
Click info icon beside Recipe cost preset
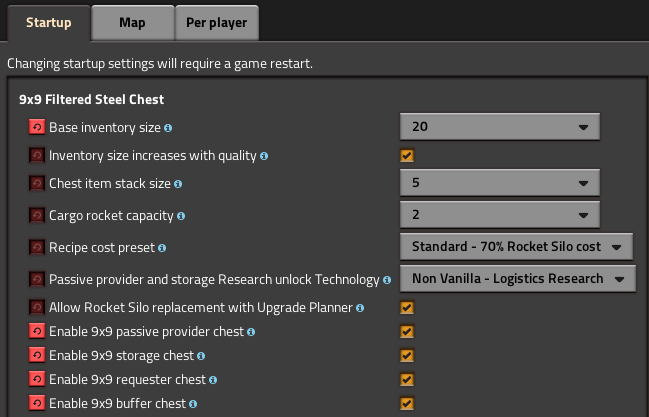(162, 248)
